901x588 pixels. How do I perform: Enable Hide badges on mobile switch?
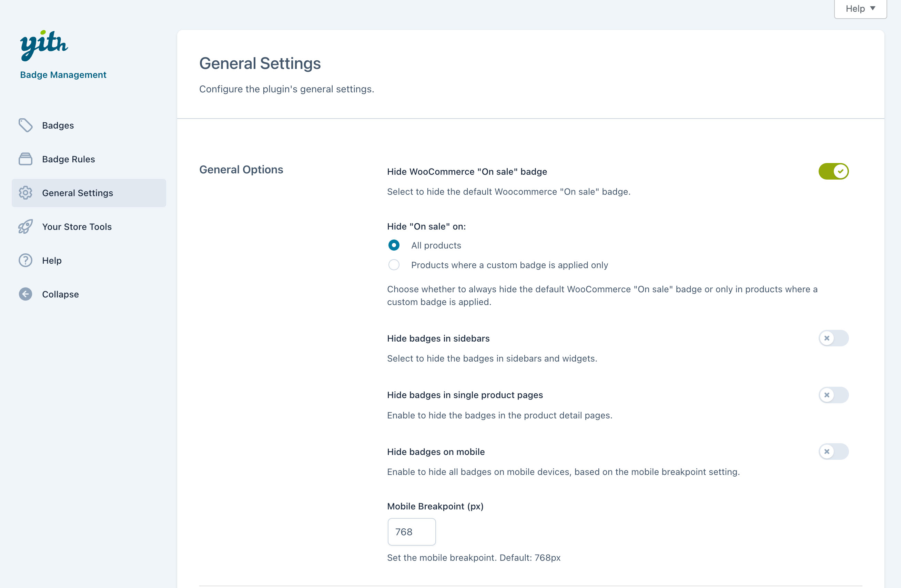click(833, 451)
